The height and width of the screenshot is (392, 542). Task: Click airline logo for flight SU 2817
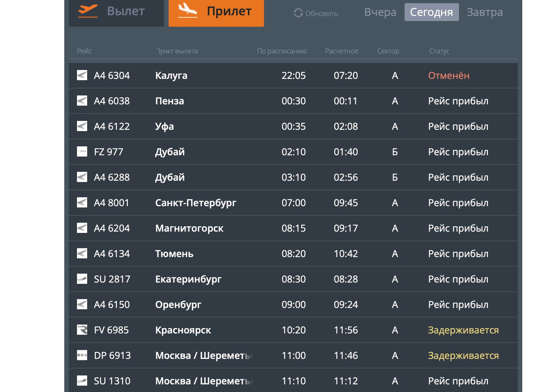tap(82, 279)
